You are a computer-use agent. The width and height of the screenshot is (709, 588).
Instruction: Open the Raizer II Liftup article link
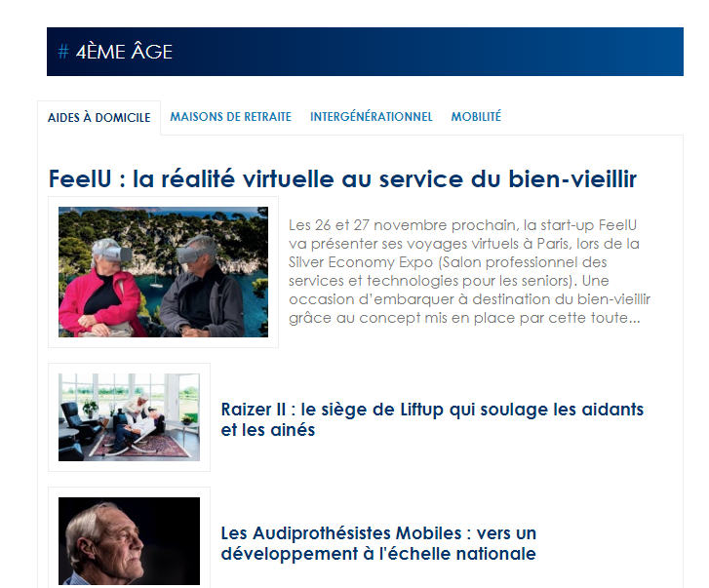[432, 419]
